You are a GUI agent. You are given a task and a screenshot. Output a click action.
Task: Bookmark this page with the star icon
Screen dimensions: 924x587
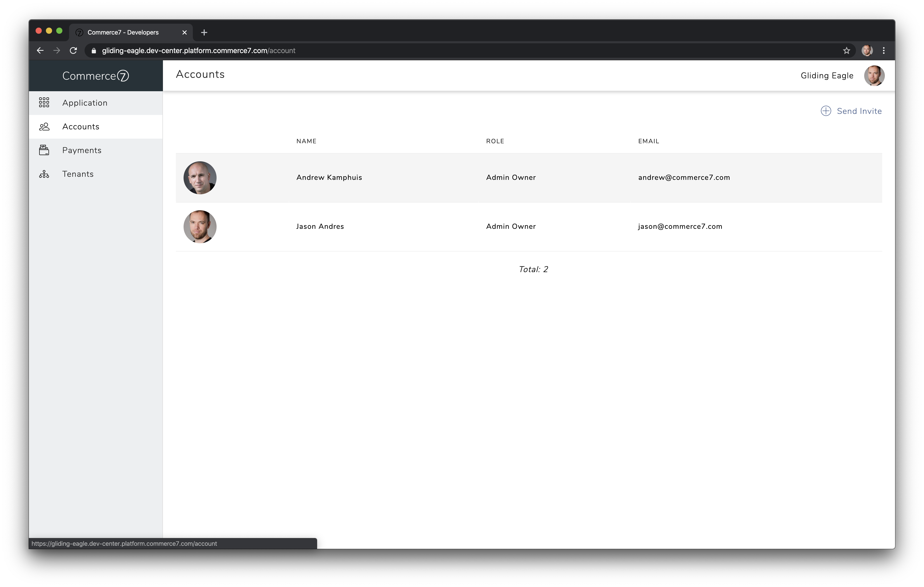tap(846, 51)
